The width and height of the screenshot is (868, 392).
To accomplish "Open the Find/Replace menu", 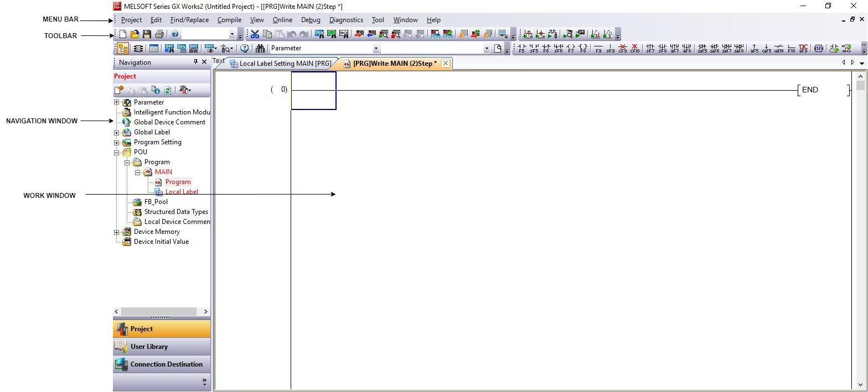I will point(189,20).
